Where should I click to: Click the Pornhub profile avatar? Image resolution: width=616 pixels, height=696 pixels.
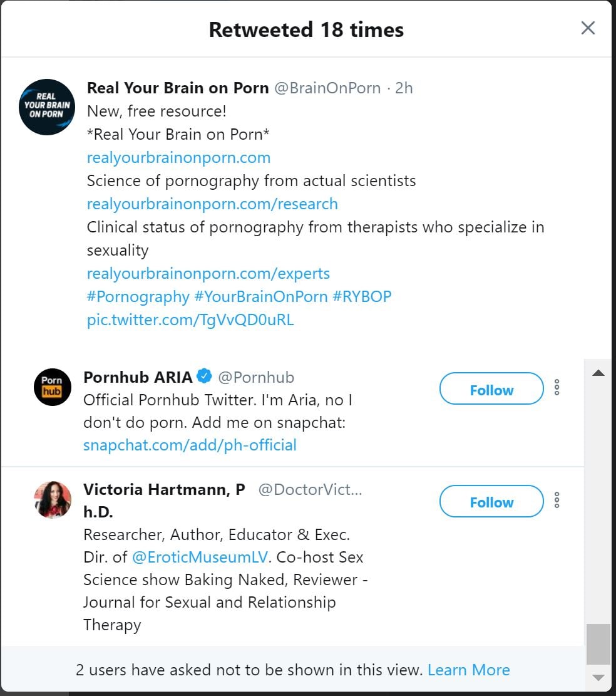point(53,387)
